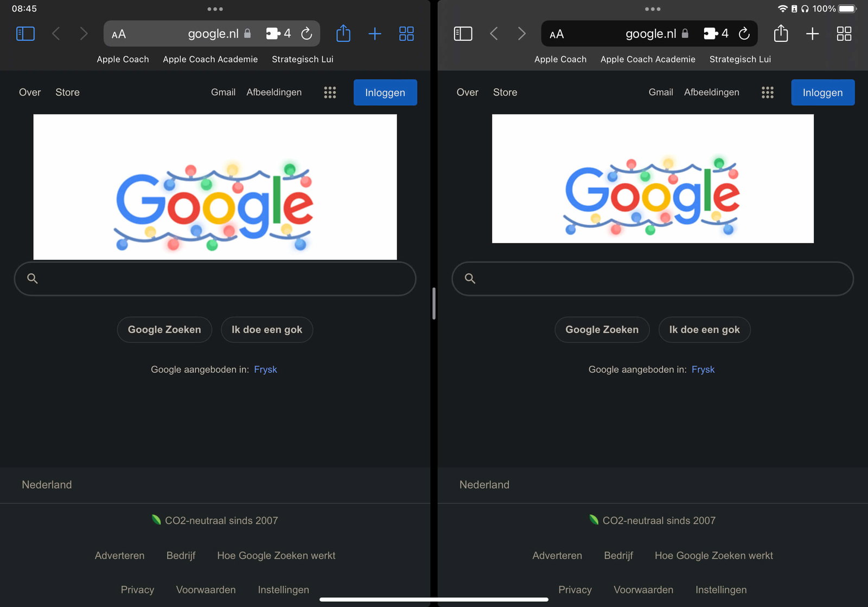Image resolution: width=868 pixels, height=607 pixels.
Task: Switch language to Frysk in left window
Action: [x=265, y=370]
